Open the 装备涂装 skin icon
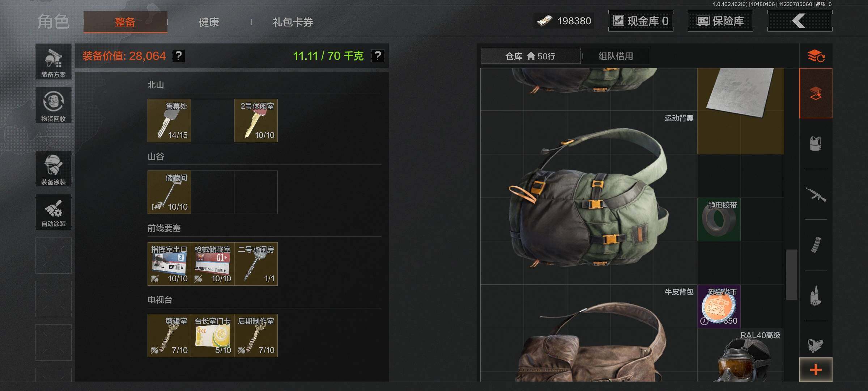This screenshot has height=391, width=868. click(x=54, y=169)
